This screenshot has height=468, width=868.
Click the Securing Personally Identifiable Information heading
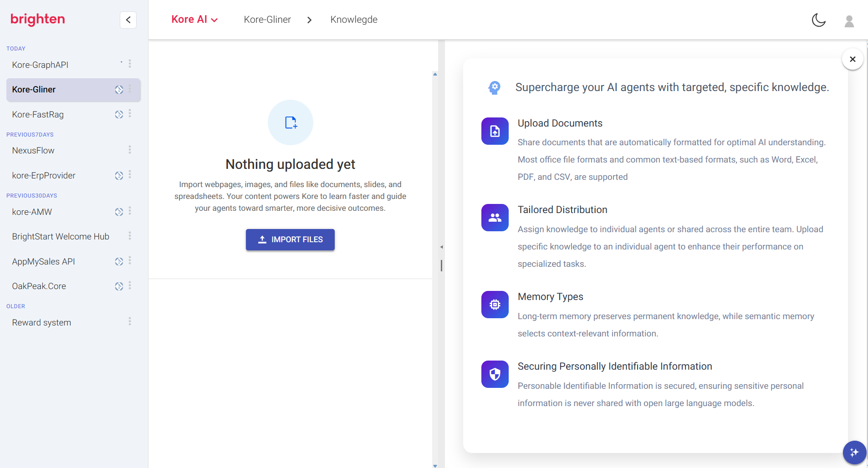point(615,366)
